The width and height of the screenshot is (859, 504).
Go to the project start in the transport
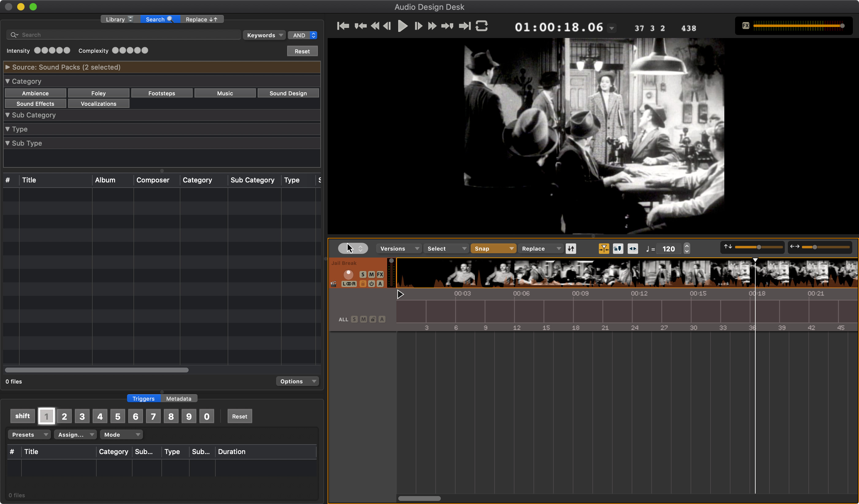point(343,26)
